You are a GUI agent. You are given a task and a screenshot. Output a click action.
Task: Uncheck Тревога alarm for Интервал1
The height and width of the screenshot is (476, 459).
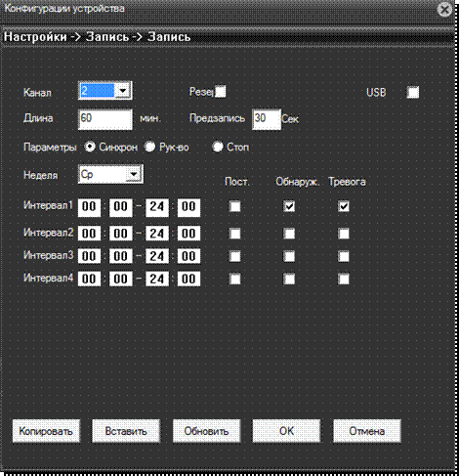pyautogui.click(x=344, y=206)
